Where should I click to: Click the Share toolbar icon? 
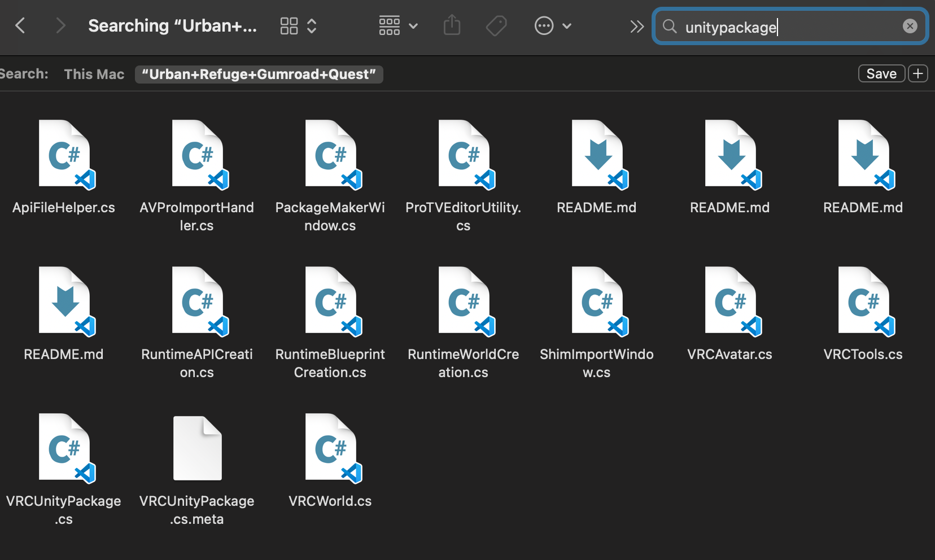[x=452, y=25]
